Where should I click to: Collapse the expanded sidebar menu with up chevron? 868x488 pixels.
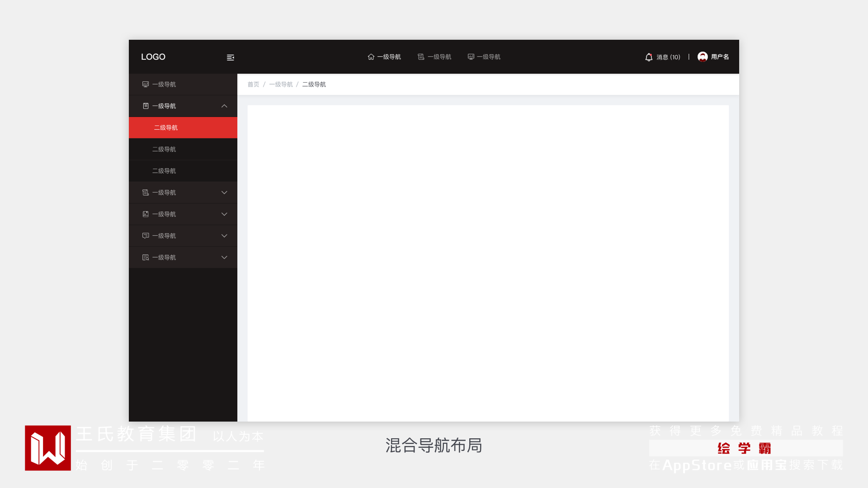[x=224, y=106]
